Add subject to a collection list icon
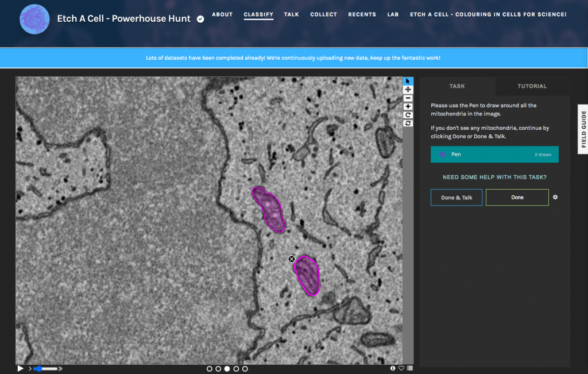This screenshot has height=374, width=588. coord(409,368)
